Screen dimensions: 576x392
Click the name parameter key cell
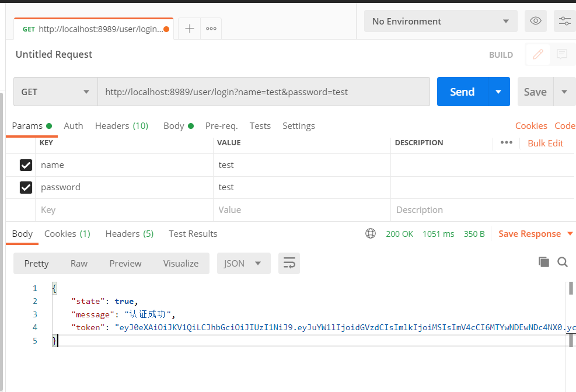coord(124,165)
